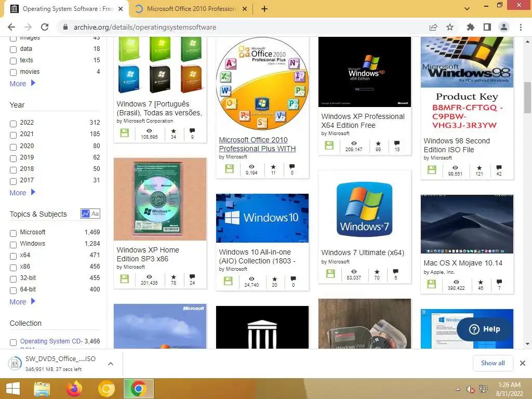Image resolution: width=532 pixels, height=399 pixels.
Task: Check the 2021 year filter
Action: [13, 136]
